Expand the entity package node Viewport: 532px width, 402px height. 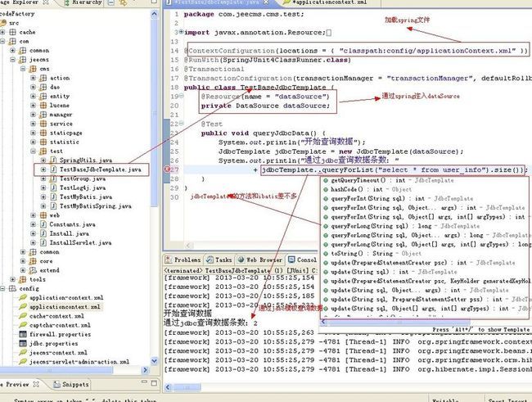click(x=34, y=96)
